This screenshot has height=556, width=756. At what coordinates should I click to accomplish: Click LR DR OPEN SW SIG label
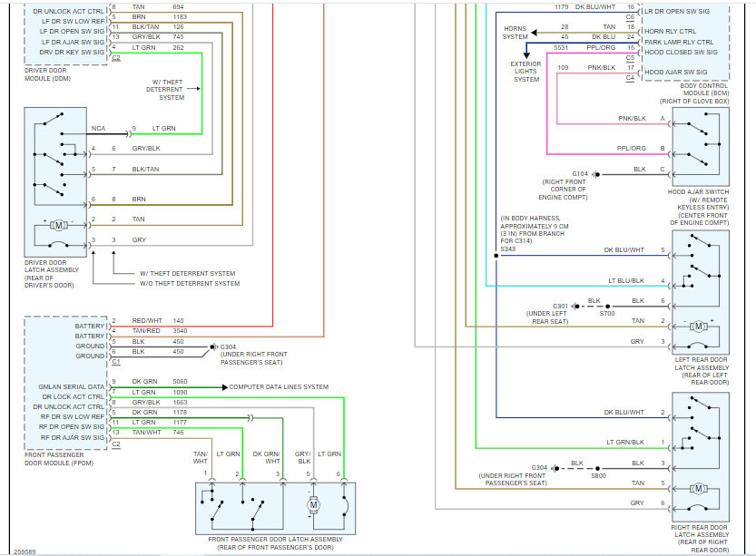coord(677,11)
